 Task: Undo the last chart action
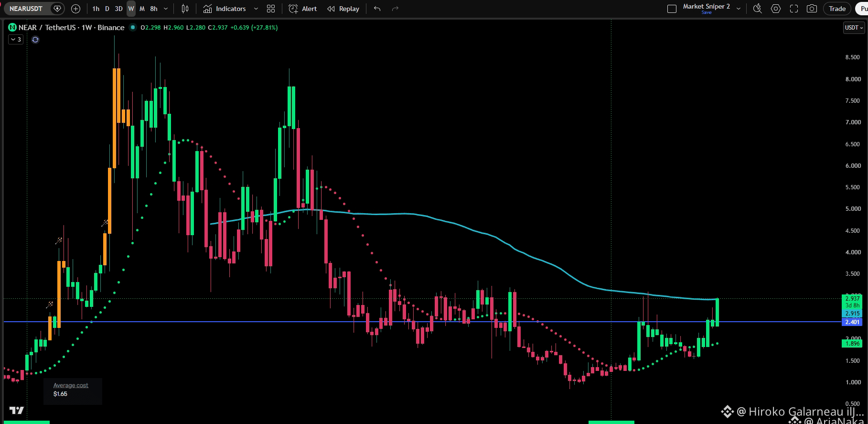pos(377,9)
